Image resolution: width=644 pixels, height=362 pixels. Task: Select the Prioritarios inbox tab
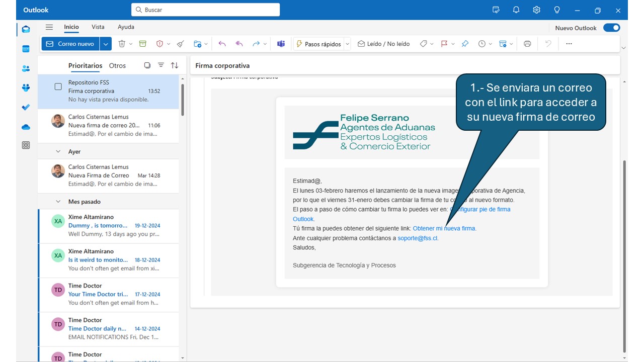[x=86, y=65]
